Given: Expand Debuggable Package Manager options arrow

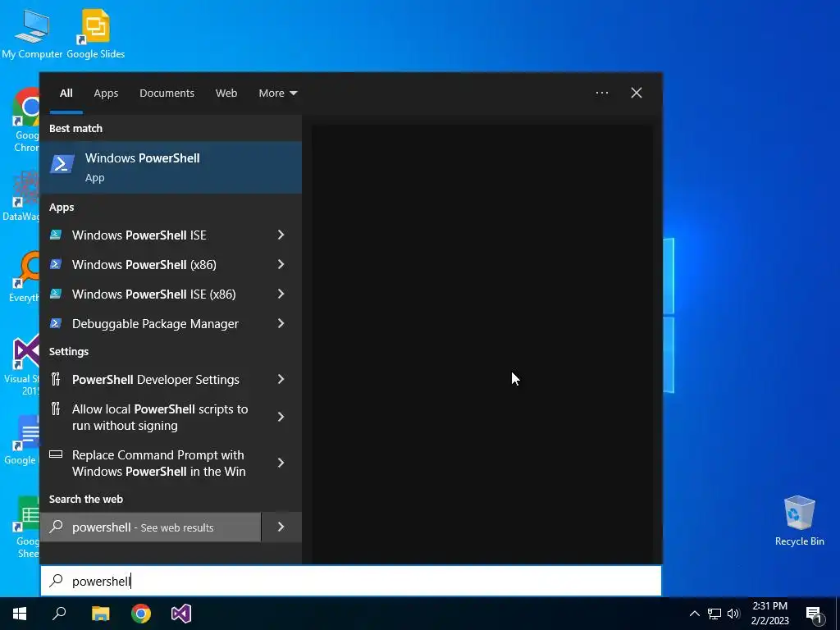Looking at the screenshot, I should pyautogui.click(x=281, y=323).
